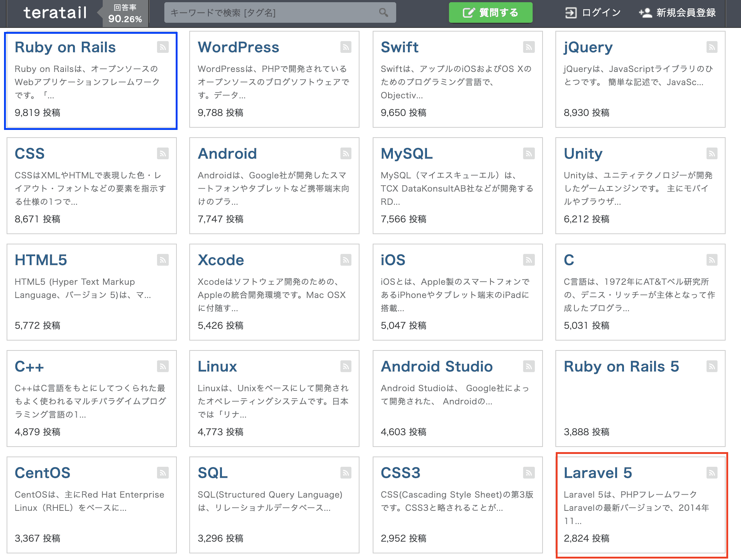741x560 pixels.
Task: Click the RSS icon on the Xcode card
Action: tap(346, 260)
